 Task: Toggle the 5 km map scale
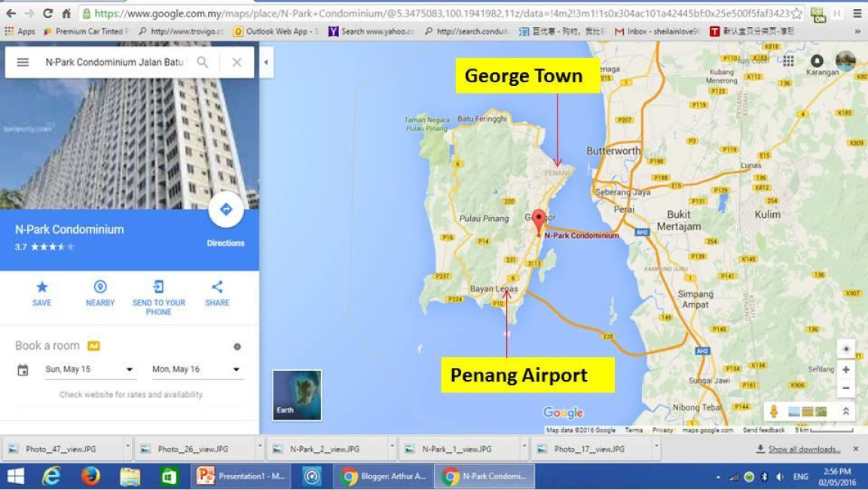(824, 430)
